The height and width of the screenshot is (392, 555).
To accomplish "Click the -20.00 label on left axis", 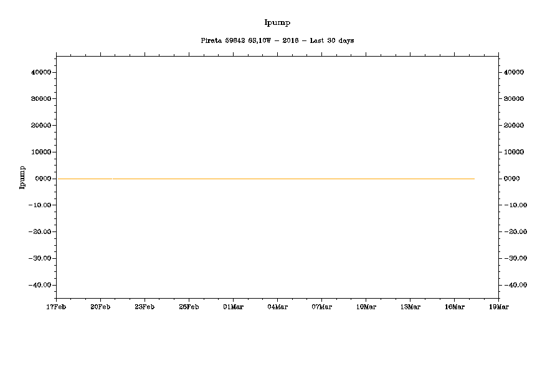I will pyautogui.click(x=40, y=232).
